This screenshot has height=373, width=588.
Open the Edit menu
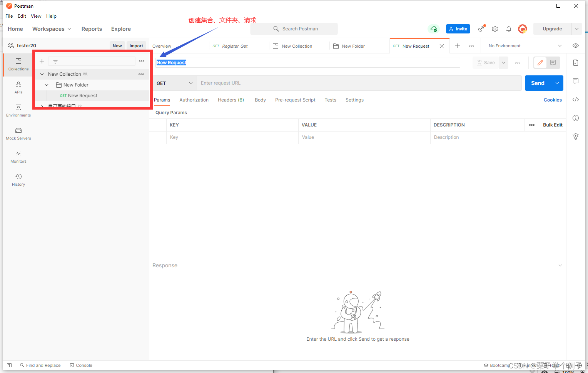coord(22,16)
